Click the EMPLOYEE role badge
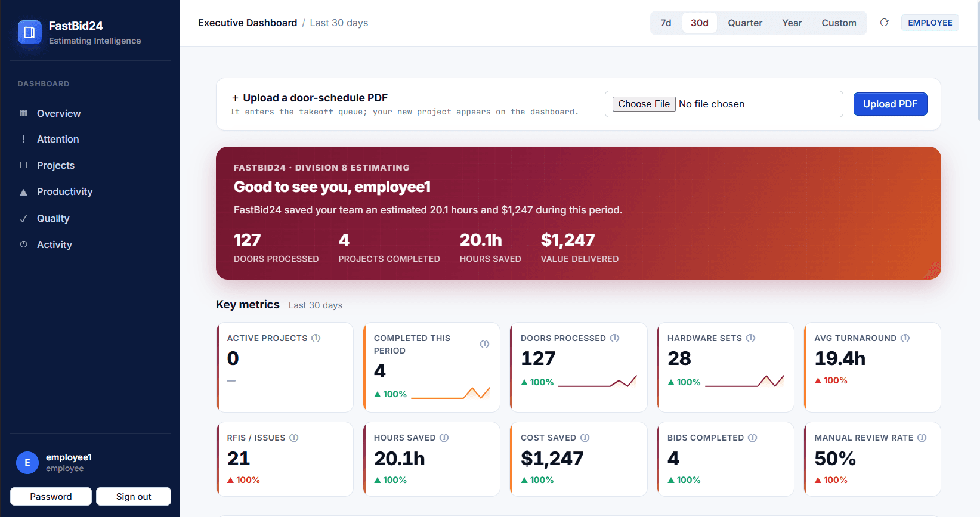The height and width of the screenshot is (517, 980). pos(930,23)
